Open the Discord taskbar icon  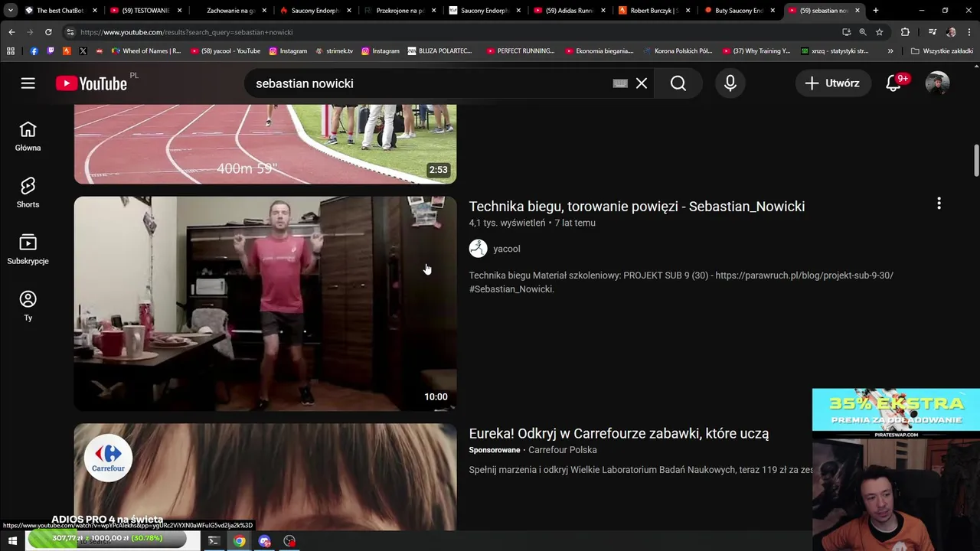tap(265, 541)
